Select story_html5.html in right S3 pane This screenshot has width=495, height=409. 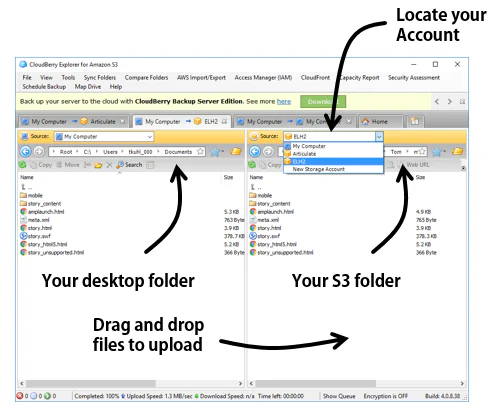tap(273, 244)
